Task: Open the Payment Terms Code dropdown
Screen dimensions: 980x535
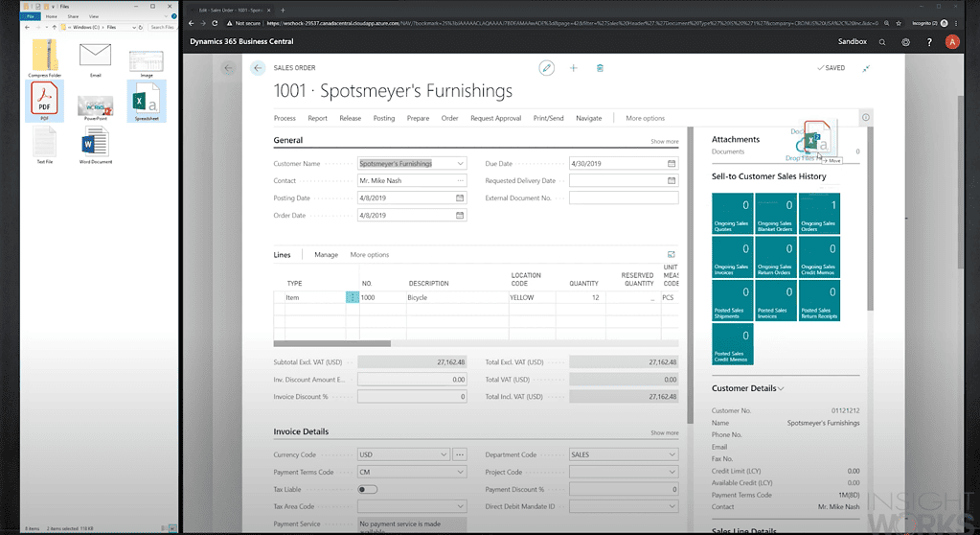Action: (460, 473)
